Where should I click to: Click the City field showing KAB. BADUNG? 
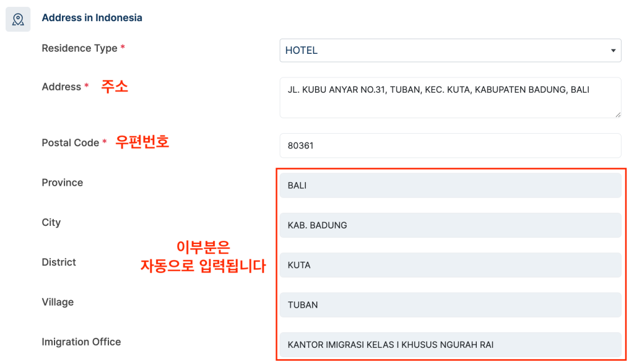click(x=450, y=225)
